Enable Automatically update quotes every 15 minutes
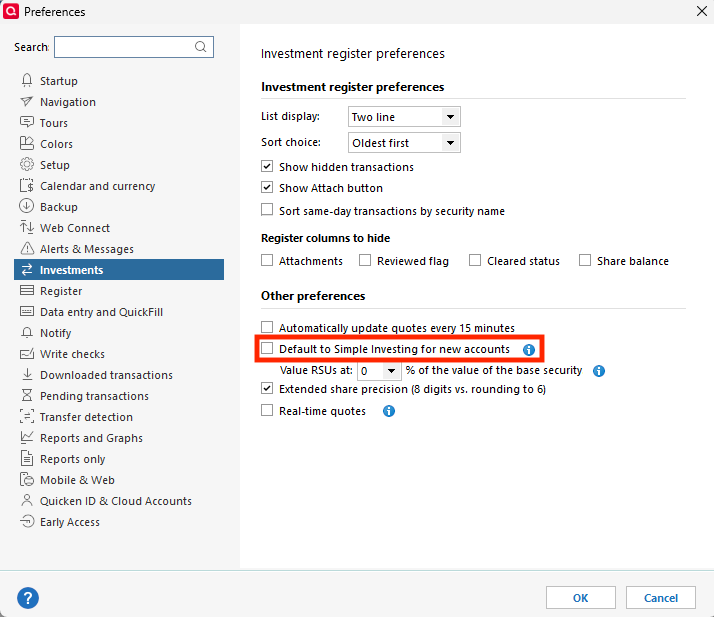The width and height of the screenshot is (714, 617). [x=267, y=327]
